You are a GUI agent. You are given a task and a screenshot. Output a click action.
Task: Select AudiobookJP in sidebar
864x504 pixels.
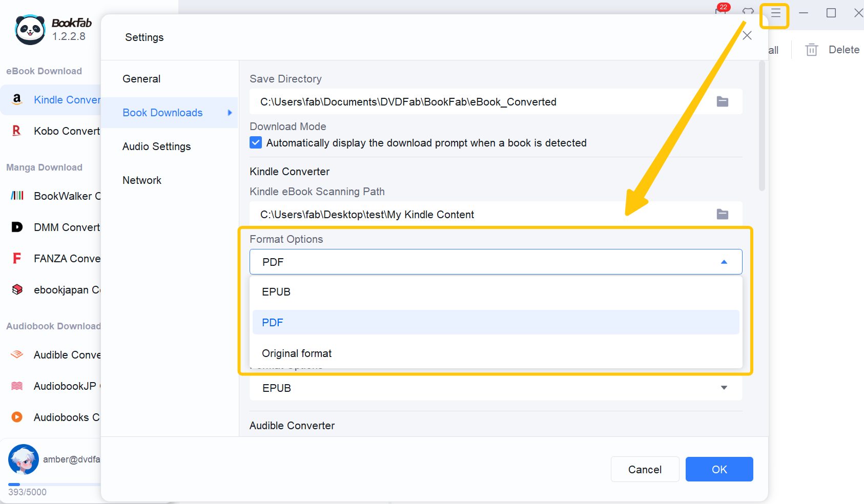click(x=51, y=386)
